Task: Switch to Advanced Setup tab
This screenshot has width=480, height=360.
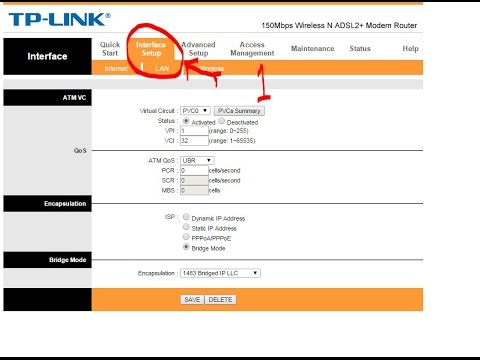Action: click(x=198, y=49)
